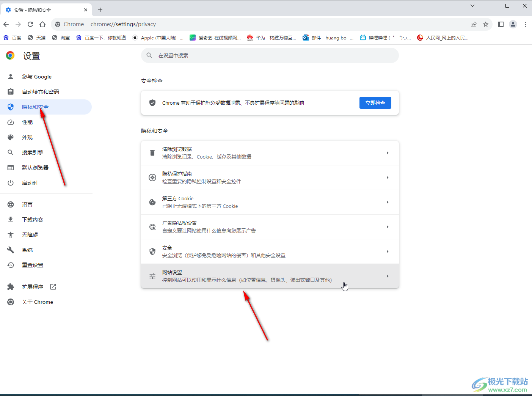Screen dimensions: 532x396
Task: Open the 淘宝 bookmark
Action: [61, 38]
